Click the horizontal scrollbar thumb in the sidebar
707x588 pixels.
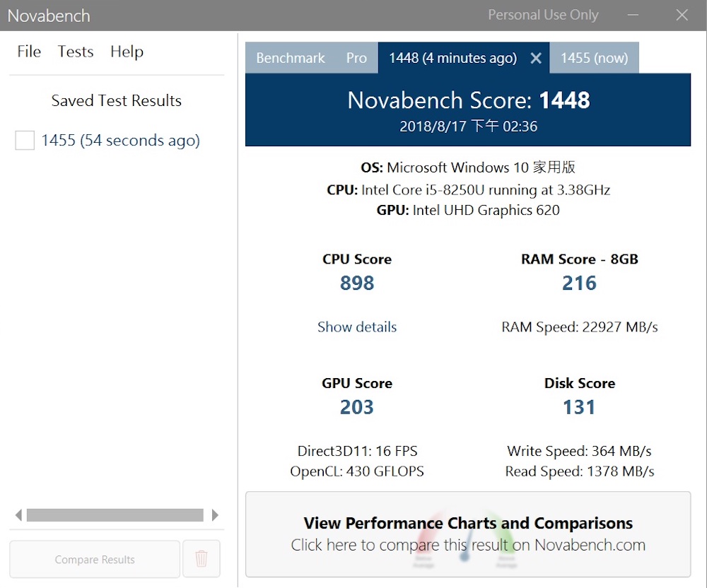115,515
